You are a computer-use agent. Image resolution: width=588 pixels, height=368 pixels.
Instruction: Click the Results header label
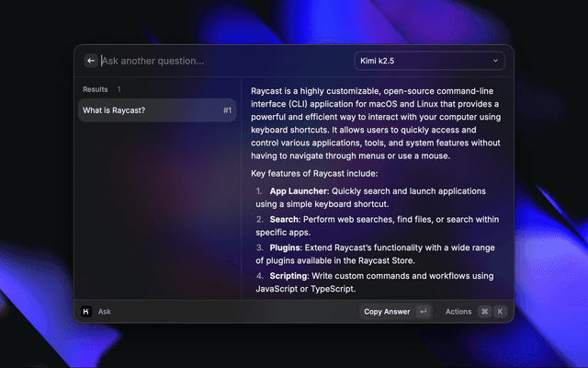[x=96, y=89]
